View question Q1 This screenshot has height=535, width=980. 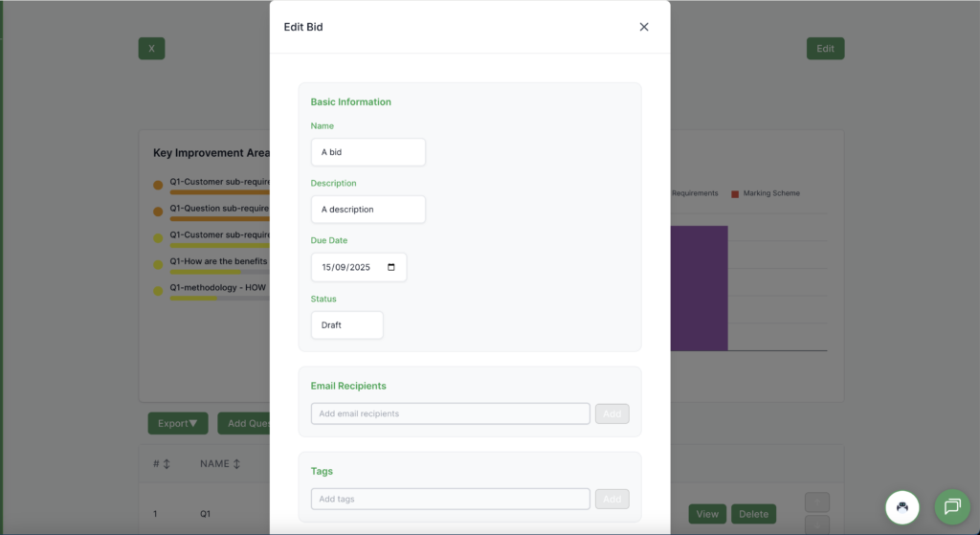pyautogui.click(x=707, y=514)
